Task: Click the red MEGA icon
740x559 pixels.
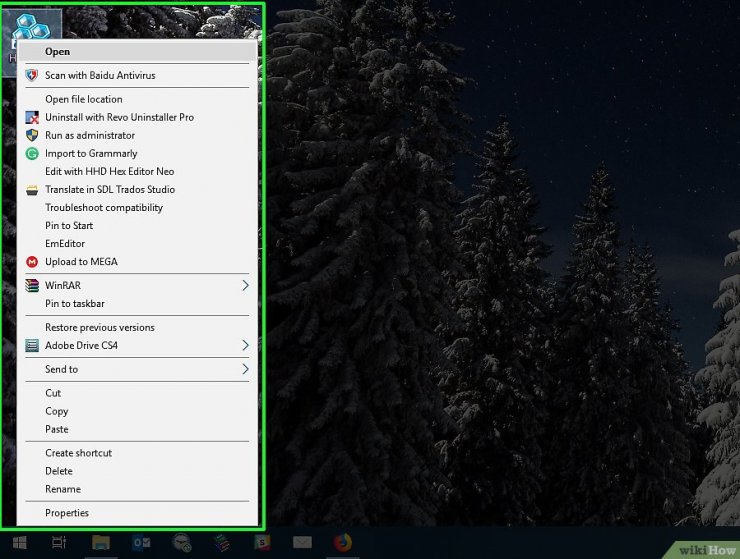Action: [32, 262]
